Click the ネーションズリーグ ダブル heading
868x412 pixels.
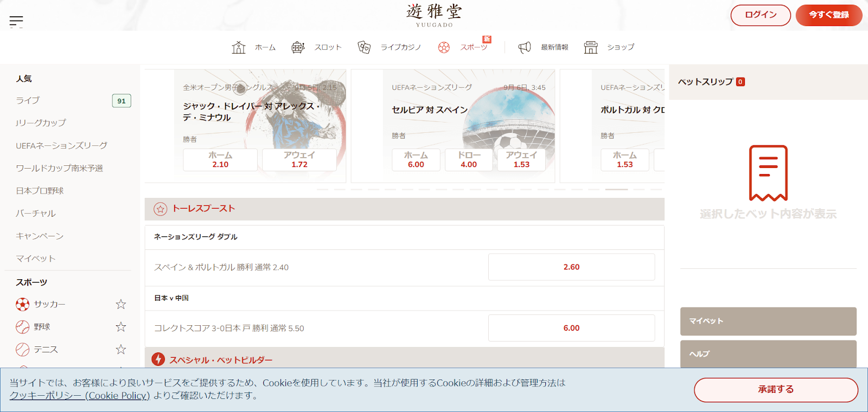click(x=196, y=237)
